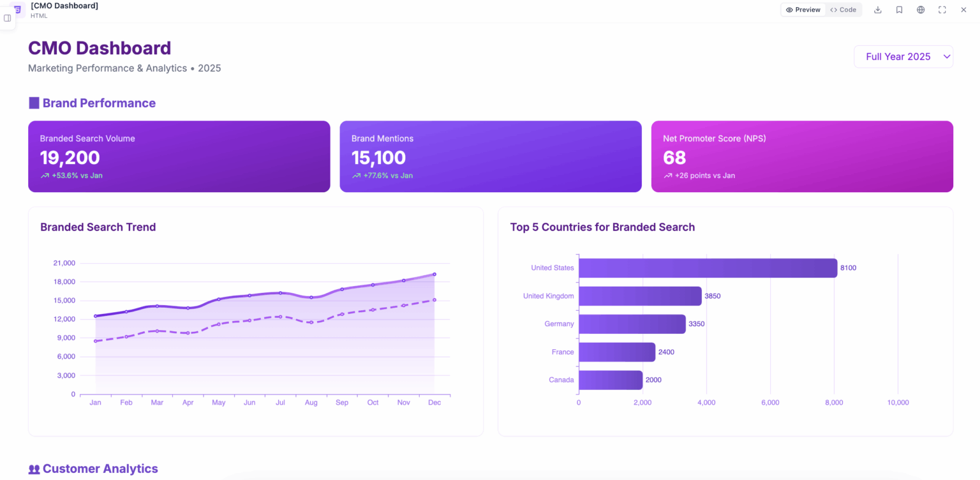Click the "3850" bar value label
This screenshot has width=980, height=480.
pos(713,296)
